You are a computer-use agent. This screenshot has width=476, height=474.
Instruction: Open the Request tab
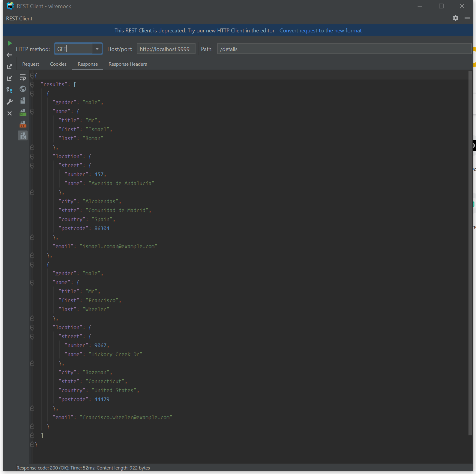[31, 64]
